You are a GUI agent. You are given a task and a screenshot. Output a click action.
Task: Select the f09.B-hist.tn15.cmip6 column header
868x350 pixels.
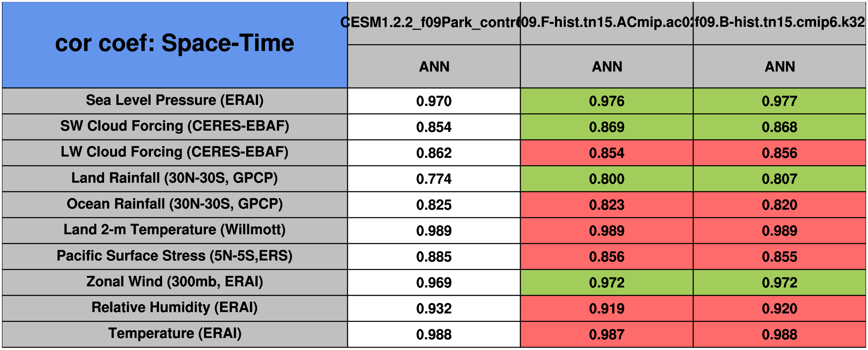point(779,23)
